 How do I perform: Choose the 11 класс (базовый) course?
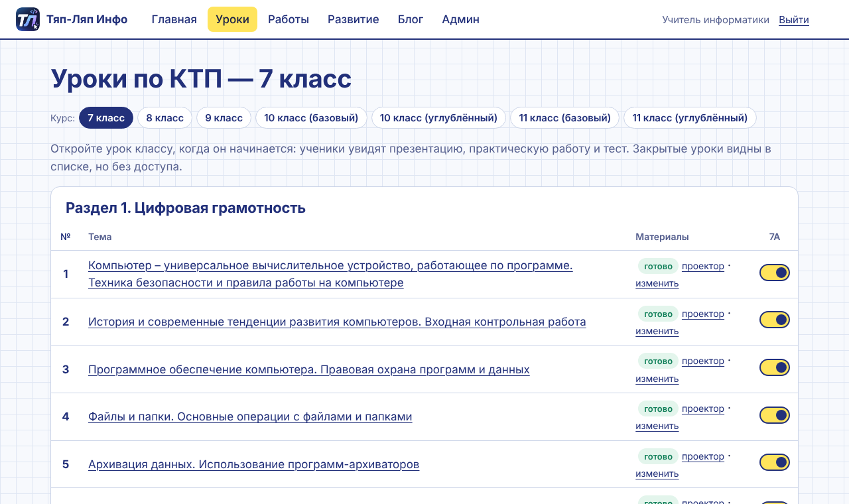564,118
